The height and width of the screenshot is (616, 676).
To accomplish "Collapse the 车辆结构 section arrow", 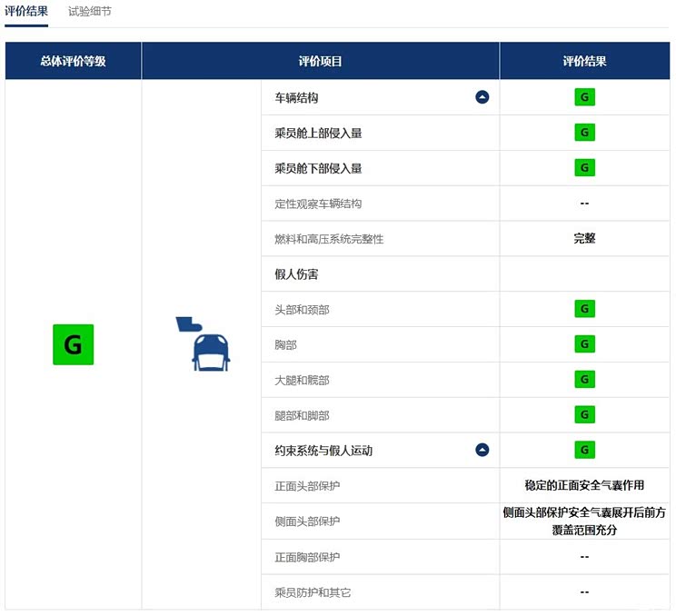I will coord(482,97).
